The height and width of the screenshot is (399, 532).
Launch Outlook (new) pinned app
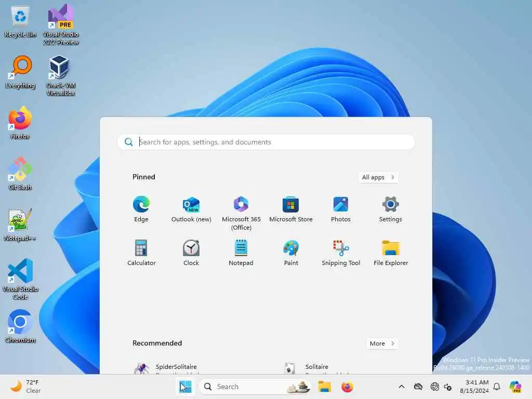tap(191, 209)
